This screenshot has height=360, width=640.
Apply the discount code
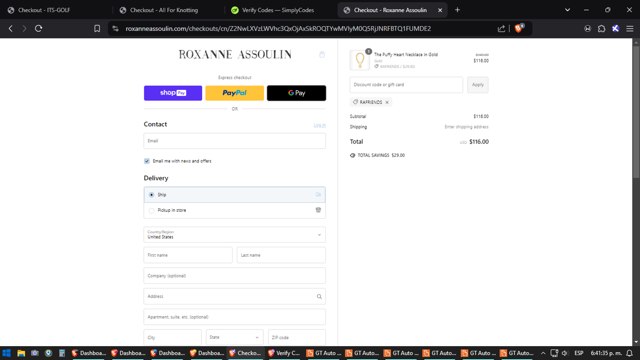pos(478,85)
